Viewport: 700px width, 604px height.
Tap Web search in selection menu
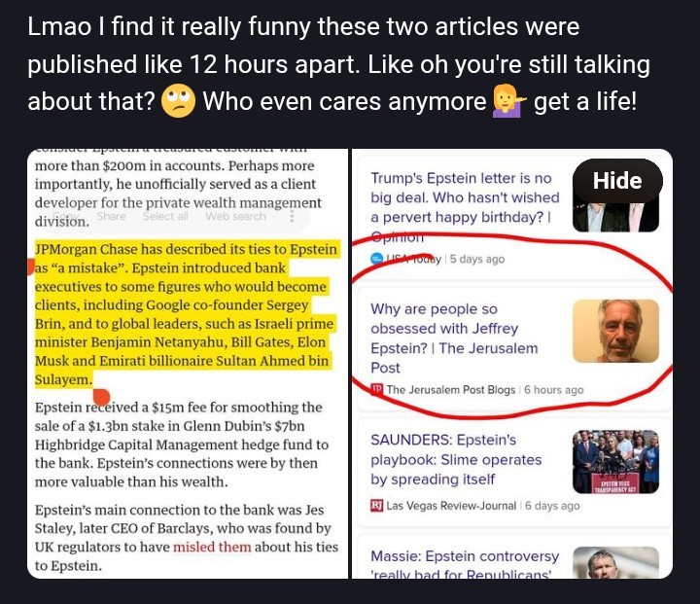coord(235,216)
